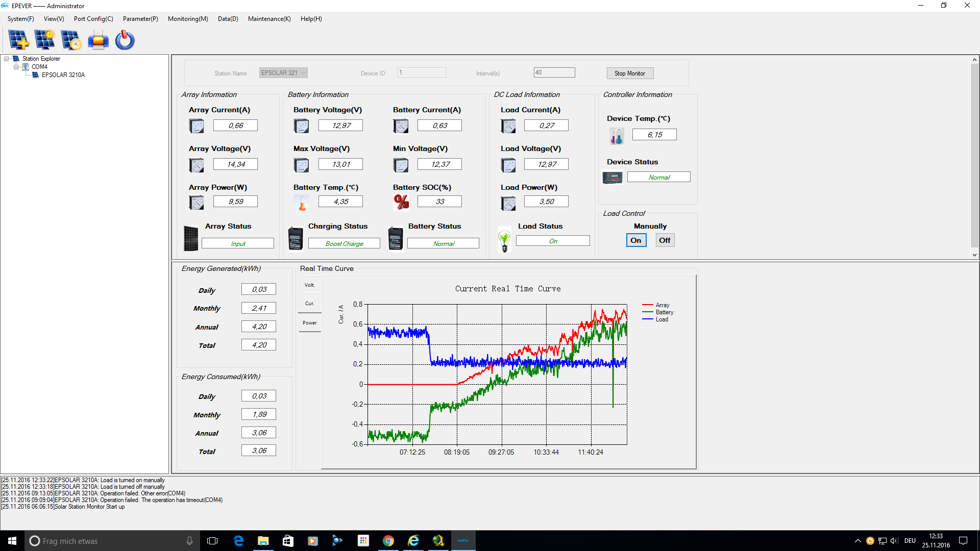The height and width of the screenshot is (551, 980).
Task: Turn load Off manually
Action: (665, 240)
